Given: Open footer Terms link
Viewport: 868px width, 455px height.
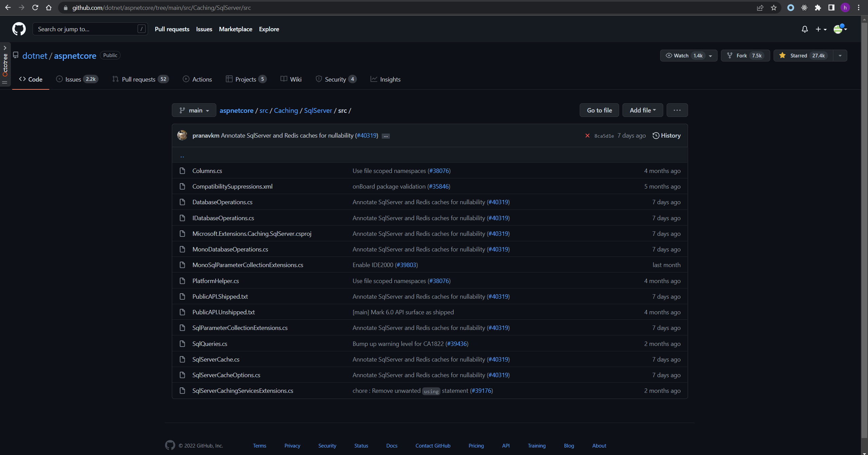Looking at the screenshot, I should pos(259,445).
